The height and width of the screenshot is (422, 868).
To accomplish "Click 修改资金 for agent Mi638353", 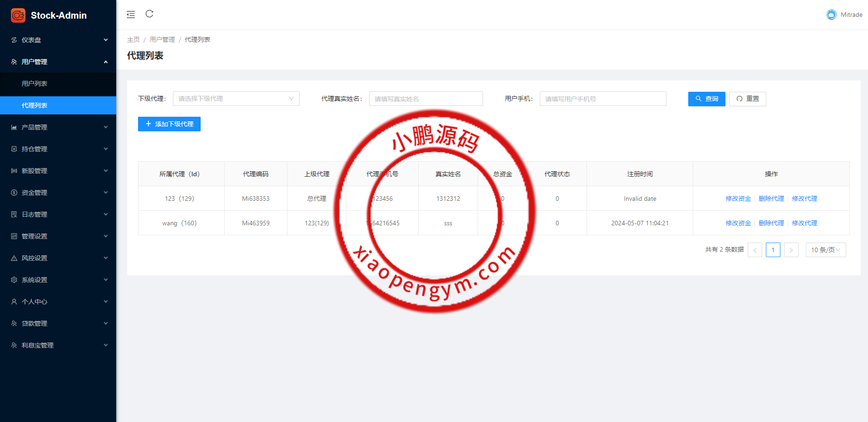I will (738, 199).
